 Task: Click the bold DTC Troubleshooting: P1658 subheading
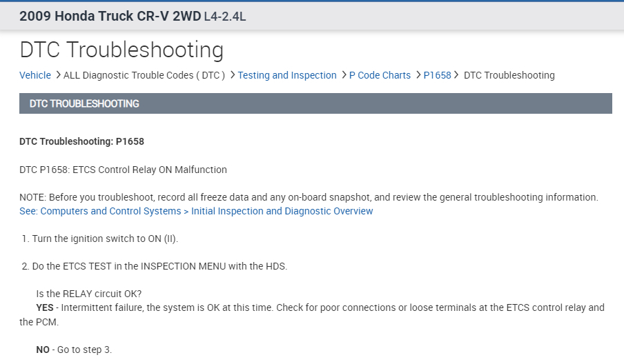pos(81,141)
